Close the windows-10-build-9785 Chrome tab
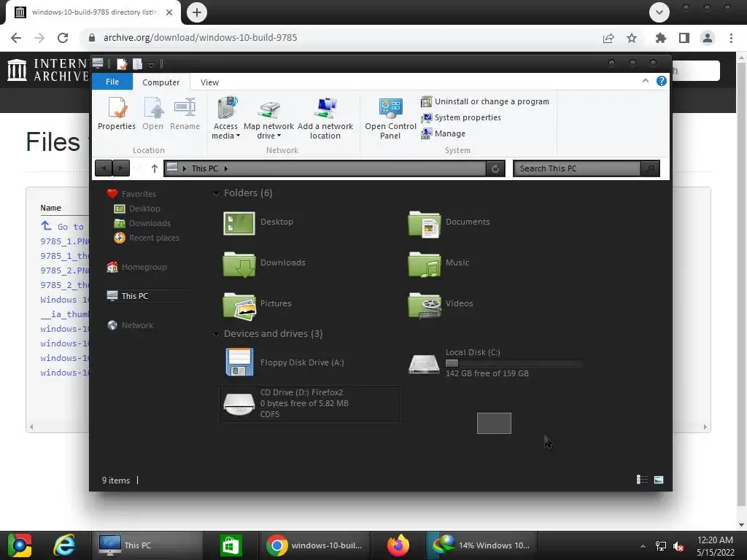This screenshot has height=560, width=747. pos(169,12)
